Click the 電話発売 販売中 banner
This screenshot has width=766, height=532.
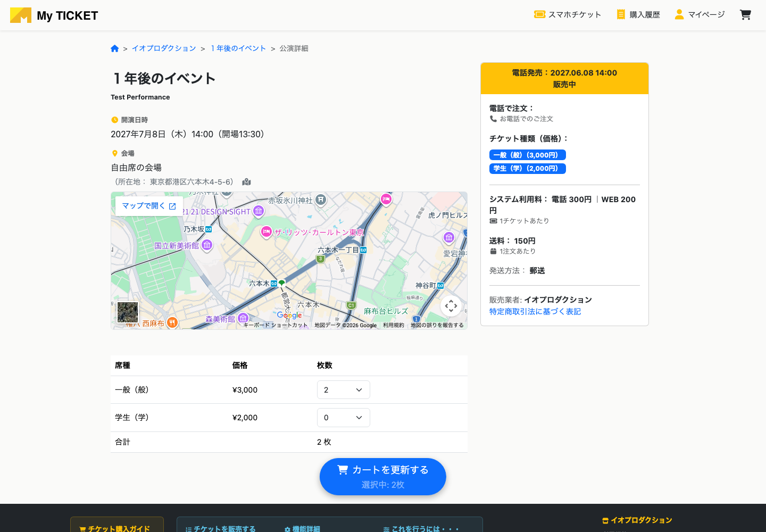(564, 78)
